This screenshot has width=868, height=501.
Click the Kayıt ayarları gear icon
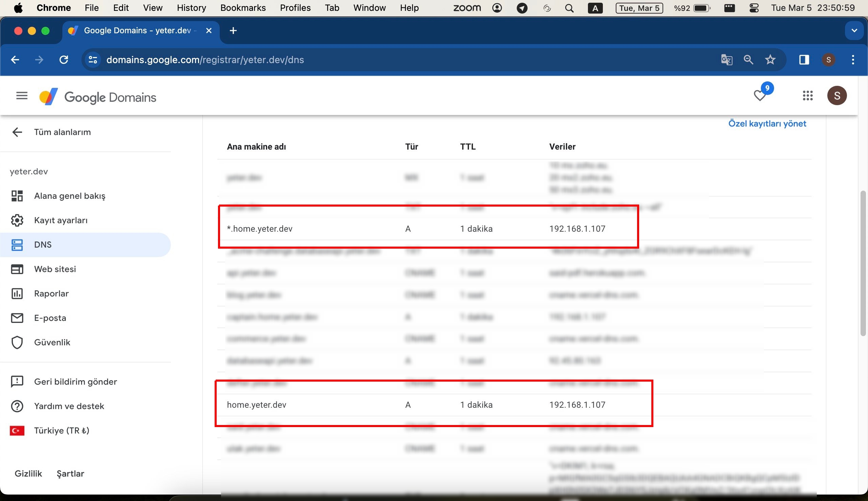(x=17, y=220)
